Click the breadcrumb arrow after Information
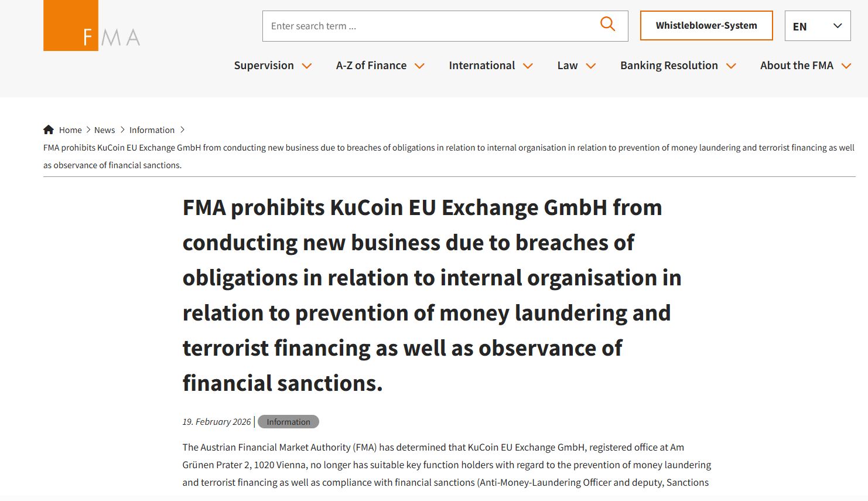 pos(183,129)
